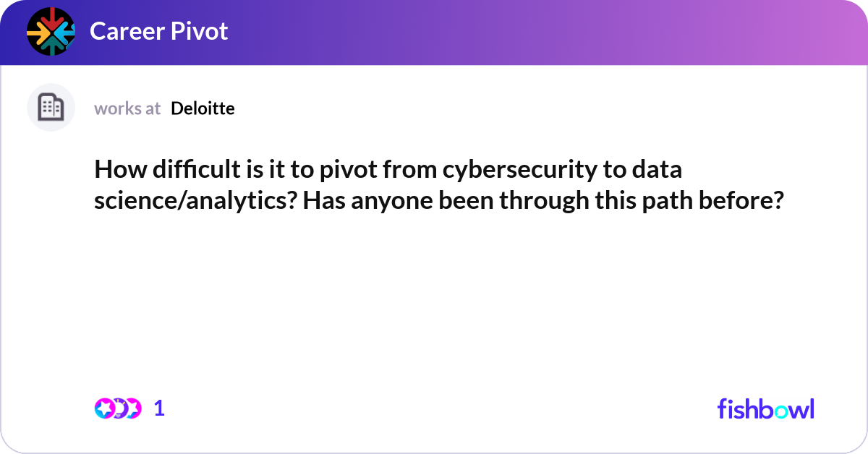The width and height of the screenshot is (868, 454).
Task: Open the Career Pivot bowl from its header
Action: tap(158, 31)
